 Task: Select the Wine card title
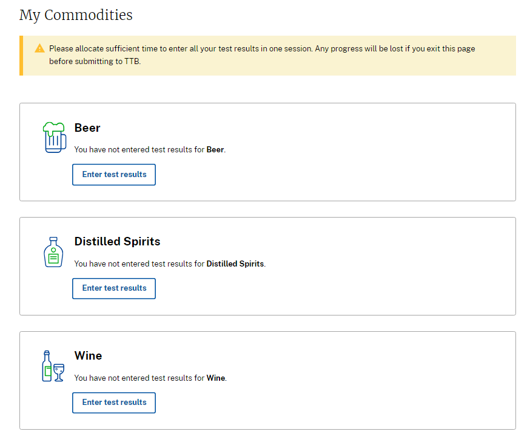[x=88, y=356]
